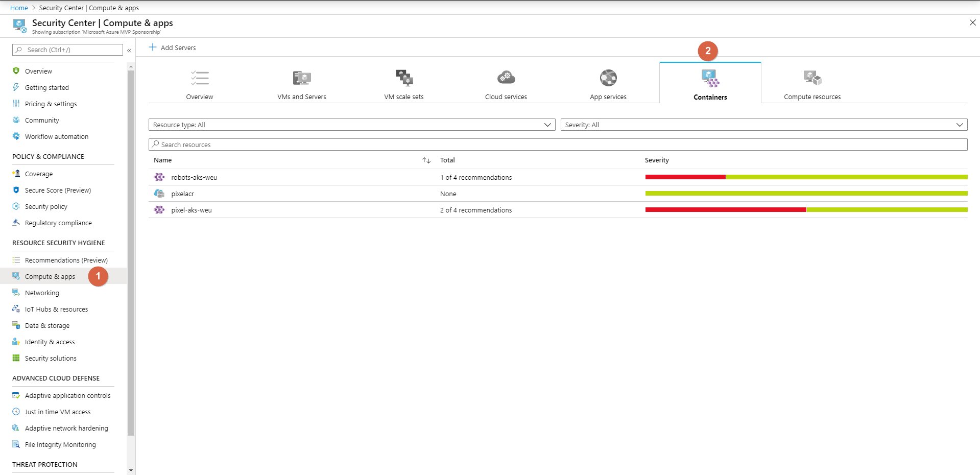Image resolution: width=980 pixels, height=475 pixels.
Task: Click pixel-aks-weu severity bar
Action: (x=806, y=210)
